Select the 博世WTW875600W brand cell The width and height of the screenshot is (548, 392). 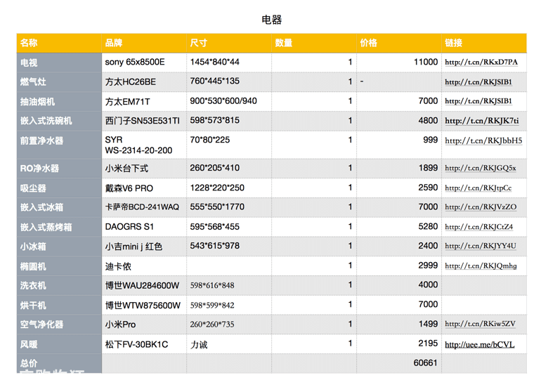tap(144, 306)
